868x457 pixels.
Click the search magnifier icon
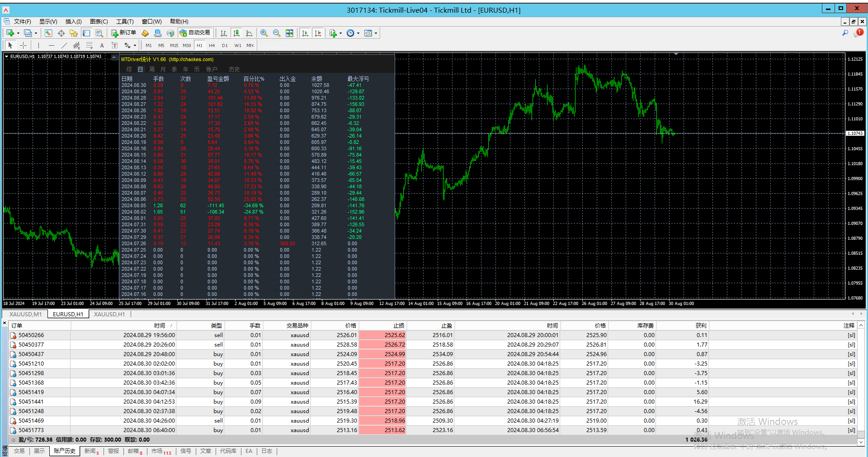(x=845, y=33)
